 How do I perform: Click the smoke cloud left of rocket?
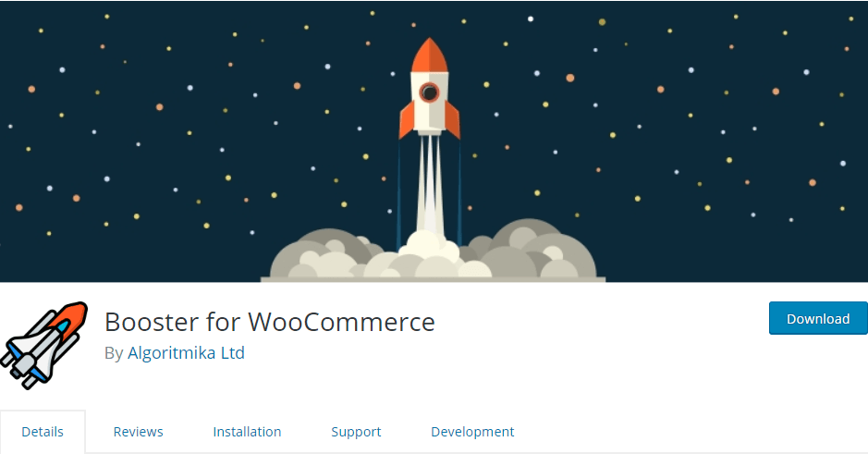[x=320, y=253]
